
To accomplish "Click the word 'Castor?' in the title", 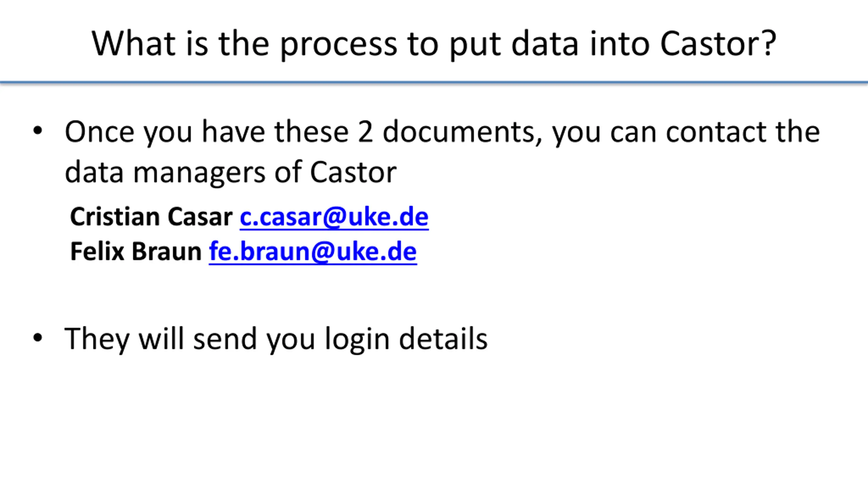I will [718, 43].
